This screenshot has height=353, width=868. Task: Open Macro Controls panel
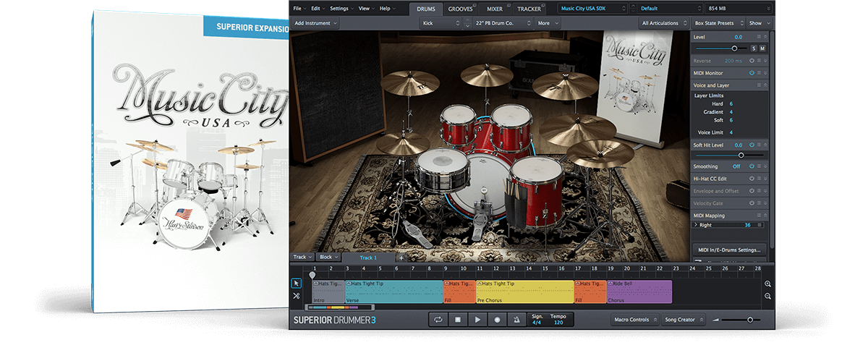(634, 319)
